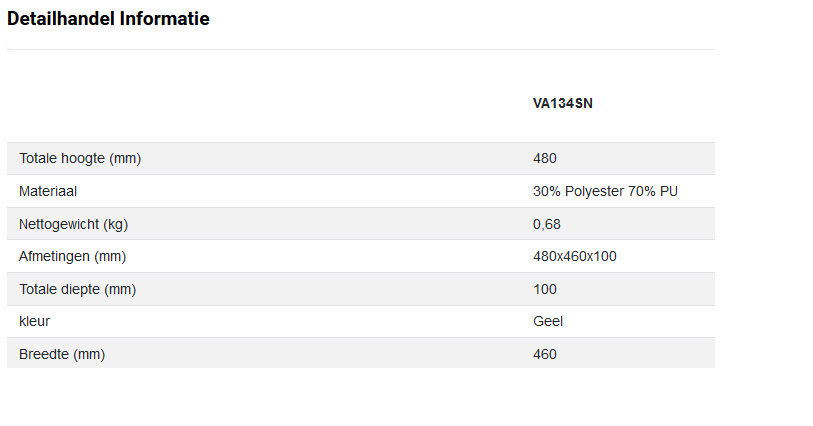Select the total depth value 100

pos(545,289)
